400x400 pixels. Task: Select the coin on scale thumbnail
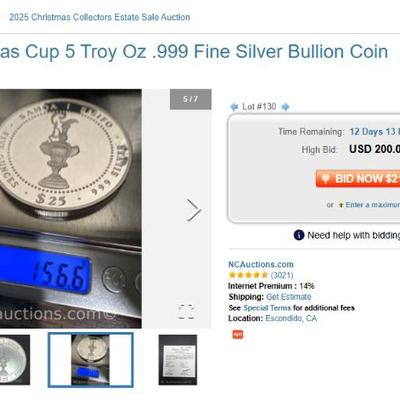tap(91, 360)
